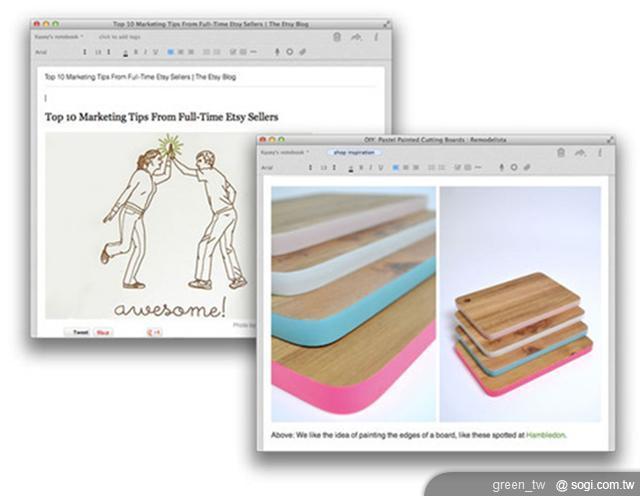This screenshot has height=496, width=640.
Task: Share the Cutting Boards note via arrow icon
Action: coord(580,153)
